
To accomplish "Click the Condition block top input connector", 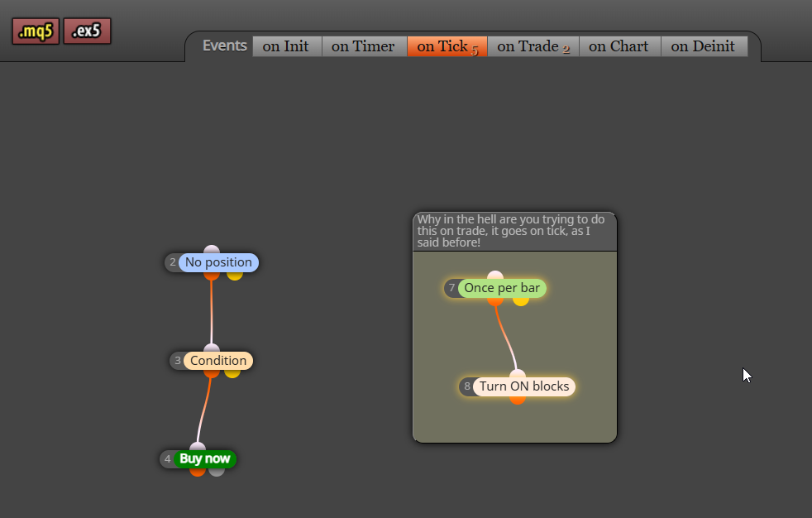I will [212, 348].
